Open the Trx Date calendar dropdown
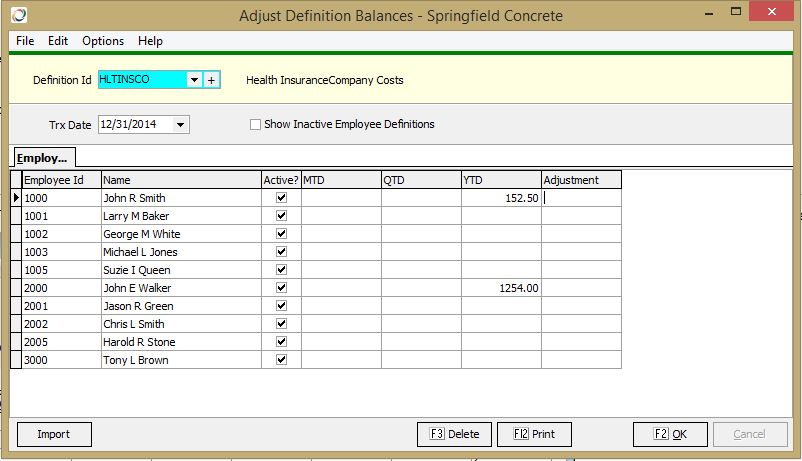The width and height of the screenshot is (802, 461). [180, 125]
